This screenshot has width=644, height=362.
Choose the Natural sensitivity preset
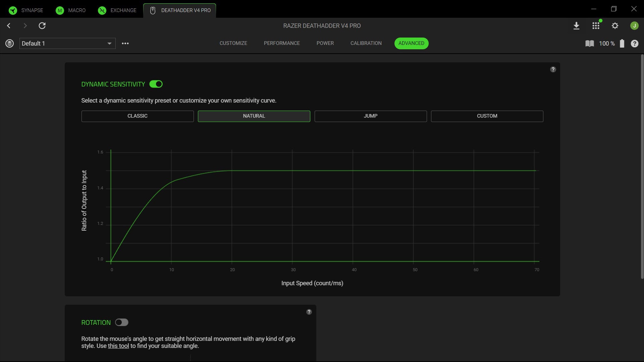point(254,116)
